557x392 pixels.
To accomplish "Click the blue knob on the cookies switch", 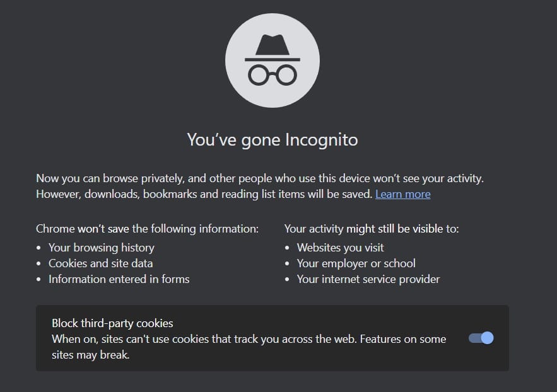I will (487, 338).
